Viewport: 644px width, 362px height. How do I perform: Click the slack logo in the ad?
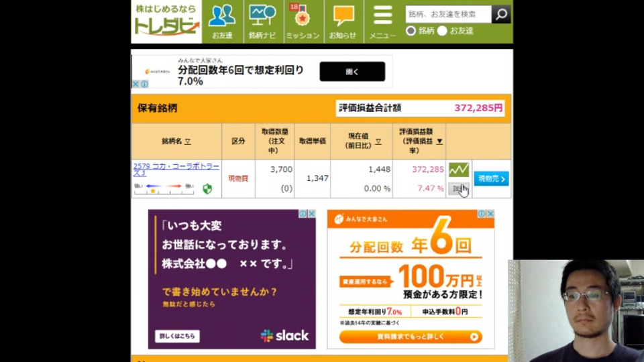(x=284, y=336)
